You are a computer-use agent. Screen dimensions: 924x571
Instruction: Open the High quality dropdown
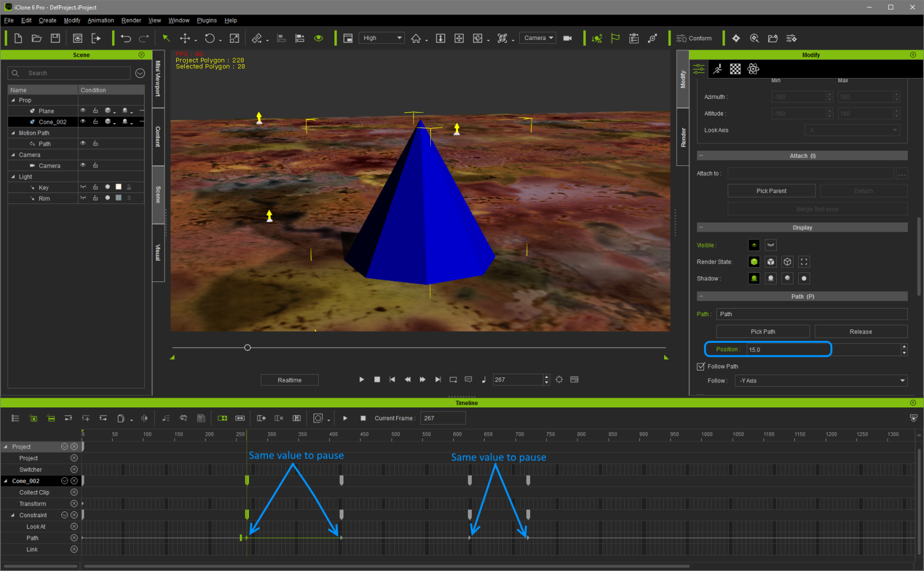coord(382,38)
